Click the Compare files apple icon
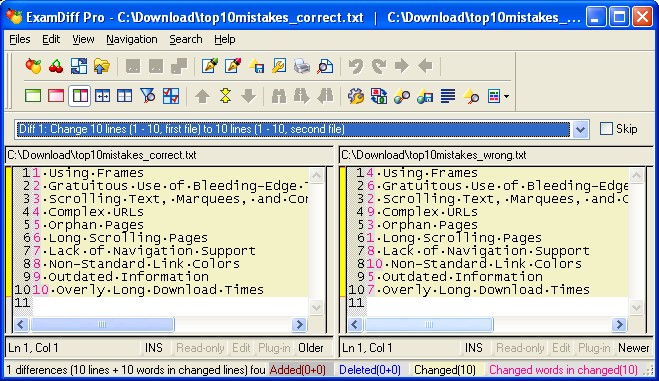 click(x=33, y=66)
